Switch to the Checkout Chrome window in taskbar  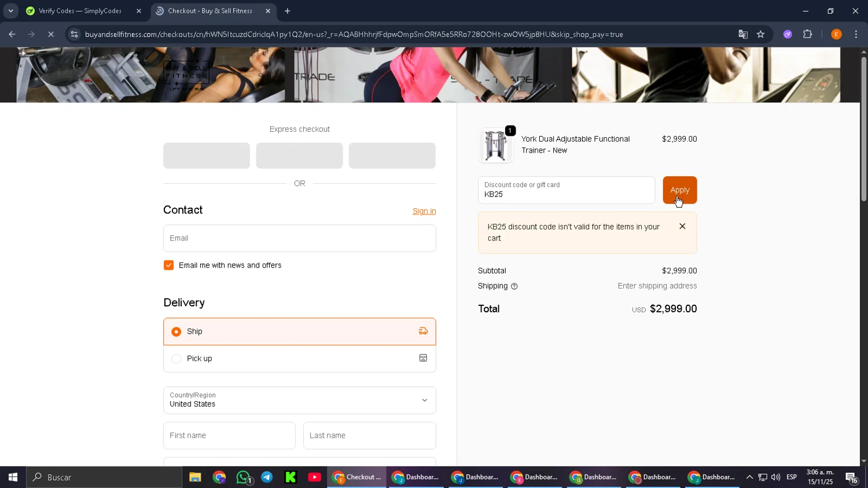coord(356,477)
